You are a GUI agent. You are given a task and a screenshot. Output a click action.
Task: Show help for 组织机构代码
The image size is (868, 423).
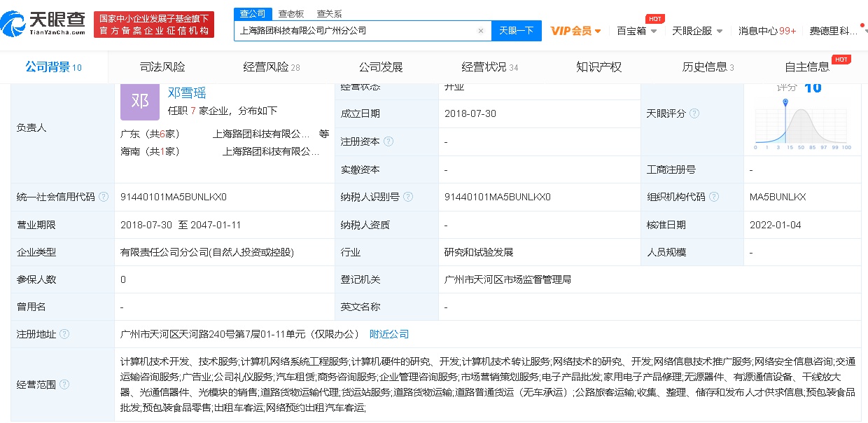(714, 197)
